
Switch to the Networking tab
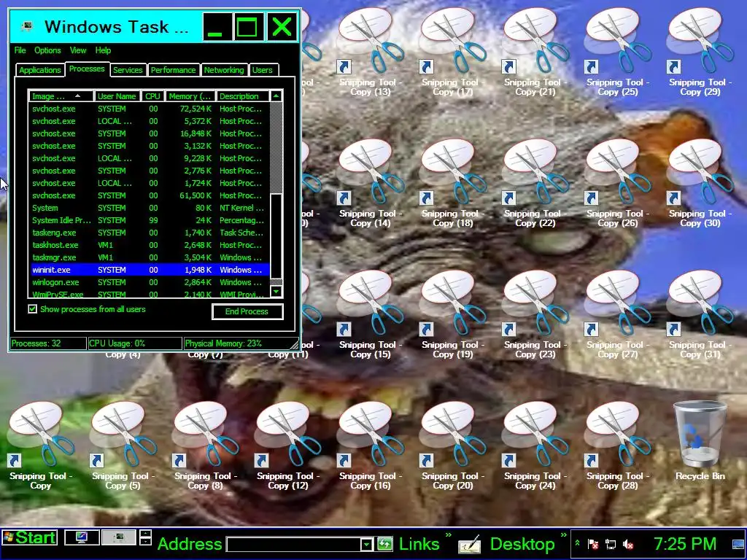click(x=224, y=70)
